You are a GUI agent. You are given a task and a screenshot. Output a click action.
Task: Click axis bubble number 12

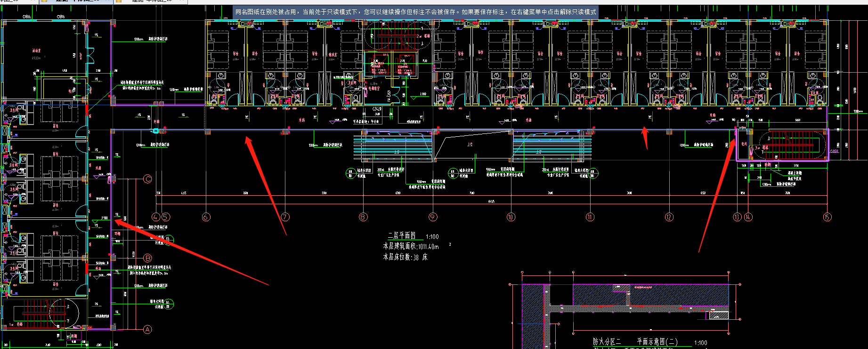[x=669, y=217]
